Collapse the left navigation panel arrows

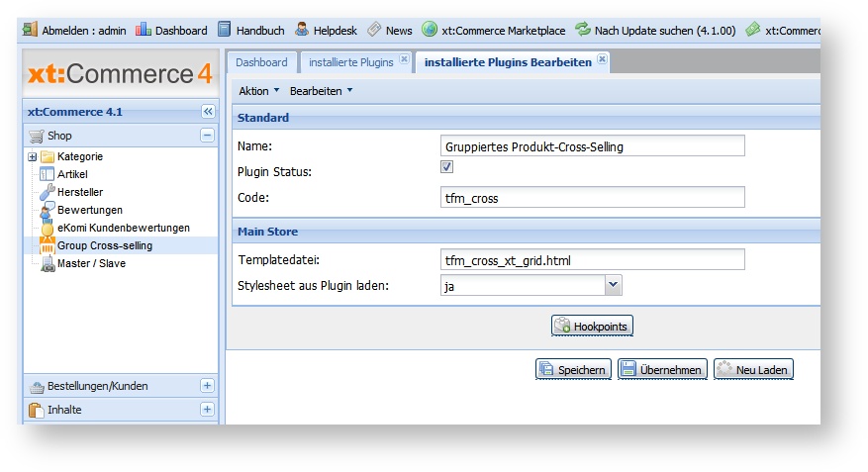click(x=208, y=112)
